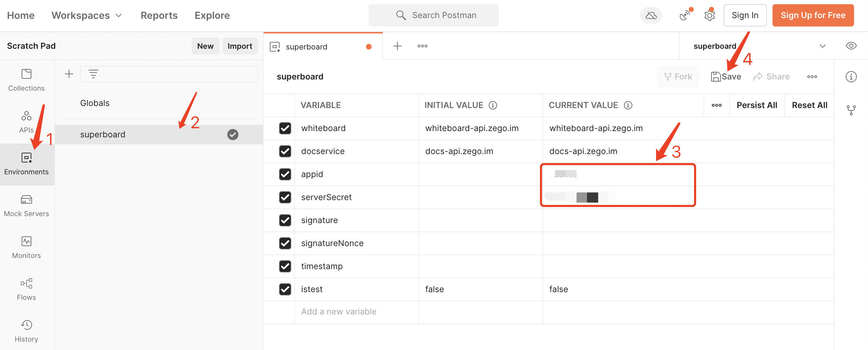Click the signatureNonce variable name
868x350 pixels.
point(332,243)
